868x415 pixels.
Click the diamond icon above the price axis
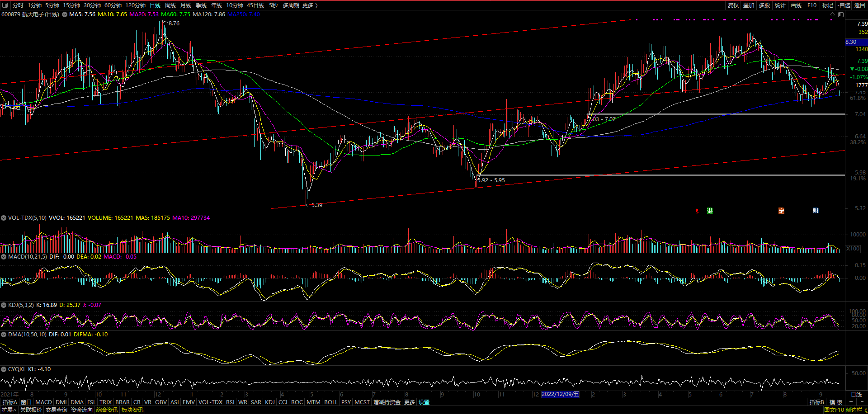pos(832,14)
